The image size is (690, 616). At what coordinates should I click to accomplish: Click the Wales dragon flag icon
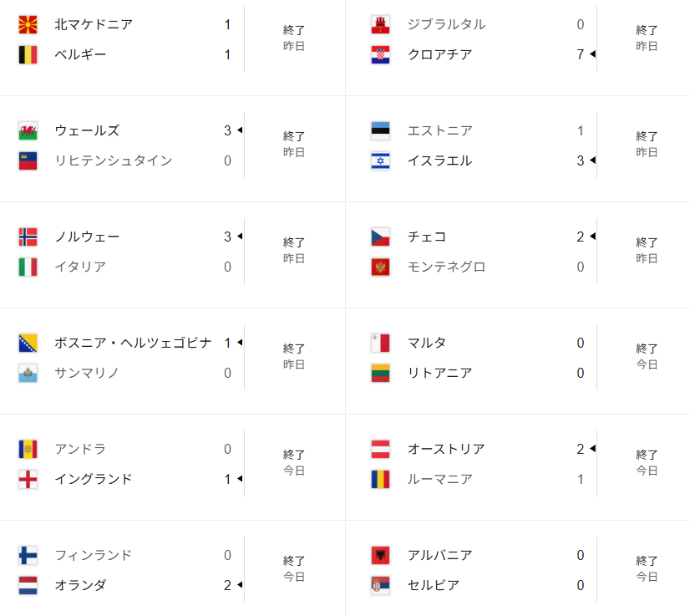coord(28,130)
